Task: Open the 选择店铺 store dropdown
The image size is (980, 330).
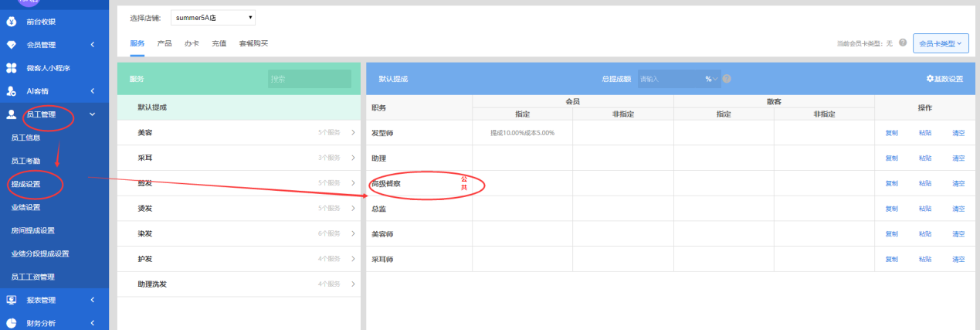Action: [x=213, y=17]
